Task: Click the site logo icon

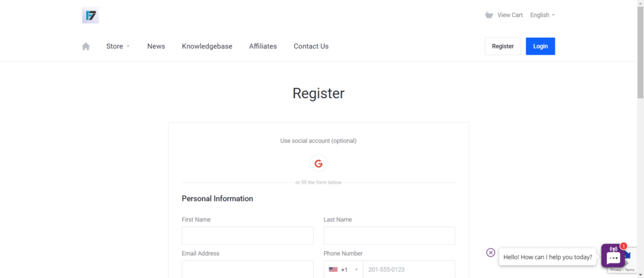Action: (91, 15)
